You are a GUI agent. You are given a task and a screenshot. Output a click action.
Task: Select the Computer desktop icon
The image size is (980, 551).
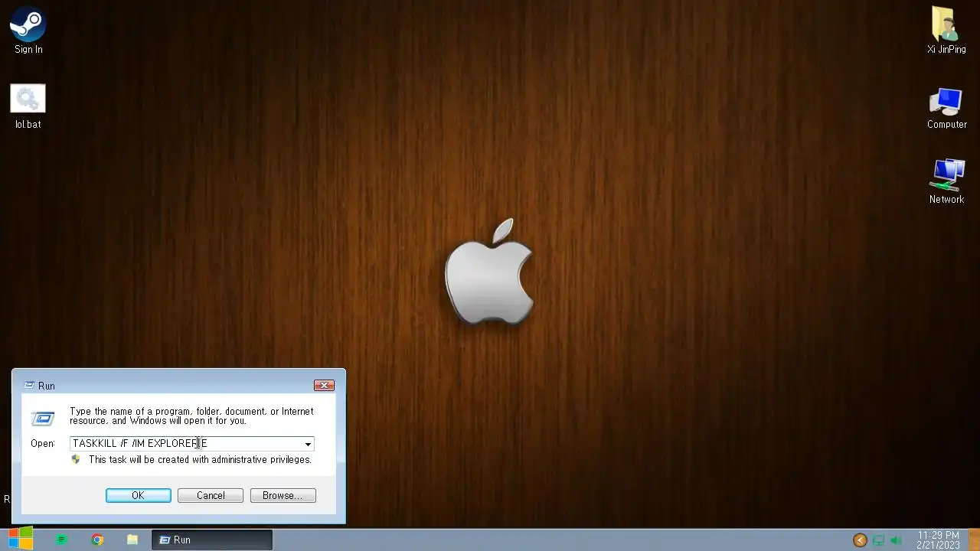click(x=946, y=108)
